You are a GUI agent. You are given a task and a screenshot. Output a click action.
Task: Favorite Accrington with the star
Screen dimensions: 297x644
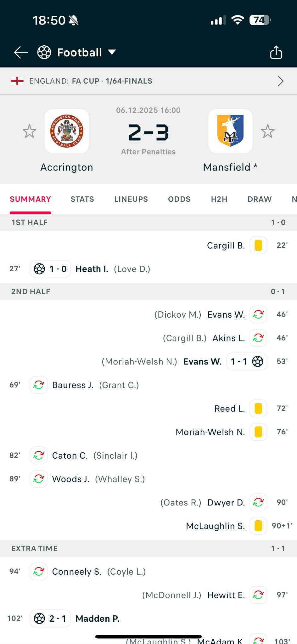point(30,131)
